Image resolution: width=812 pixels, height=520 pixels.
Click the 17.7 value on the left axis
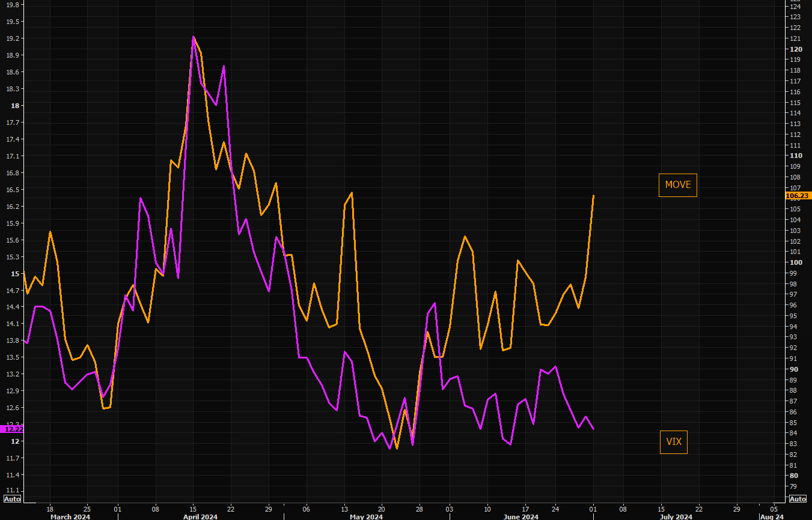[x=12, y=122]
